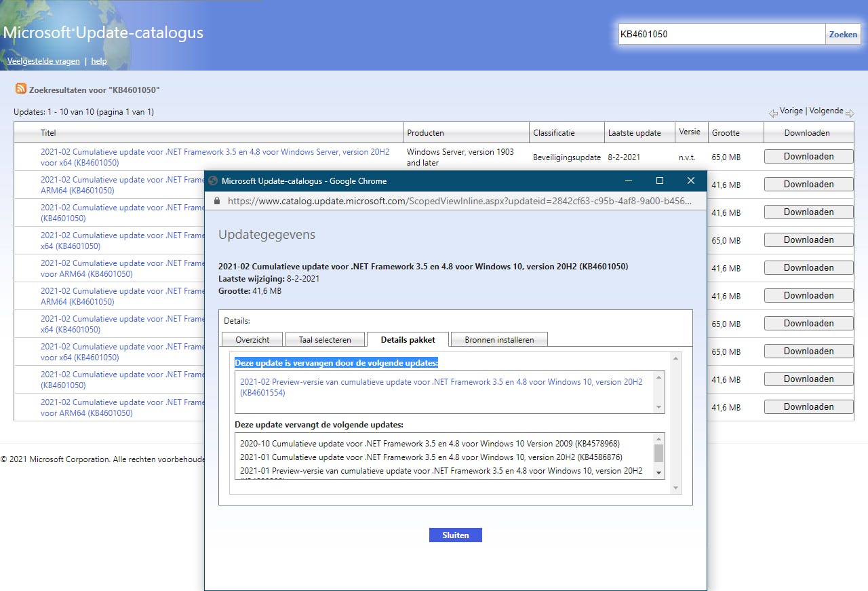The width and height of the screenshot is (868, 591).
Task: Click the left arrow icon beside Vorige
Action: [773, 113]
